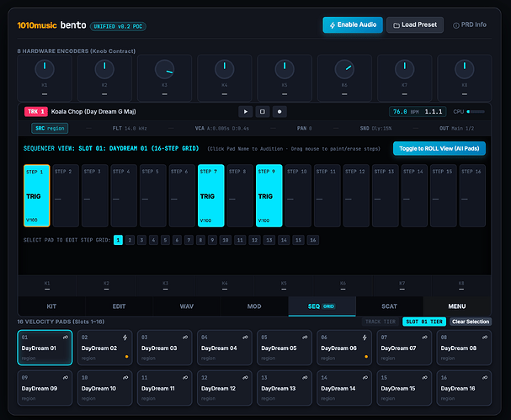Click the link icon on DayDream 04 pad
The height and width of the screenshot is (420, 511).
click(245, 338)
